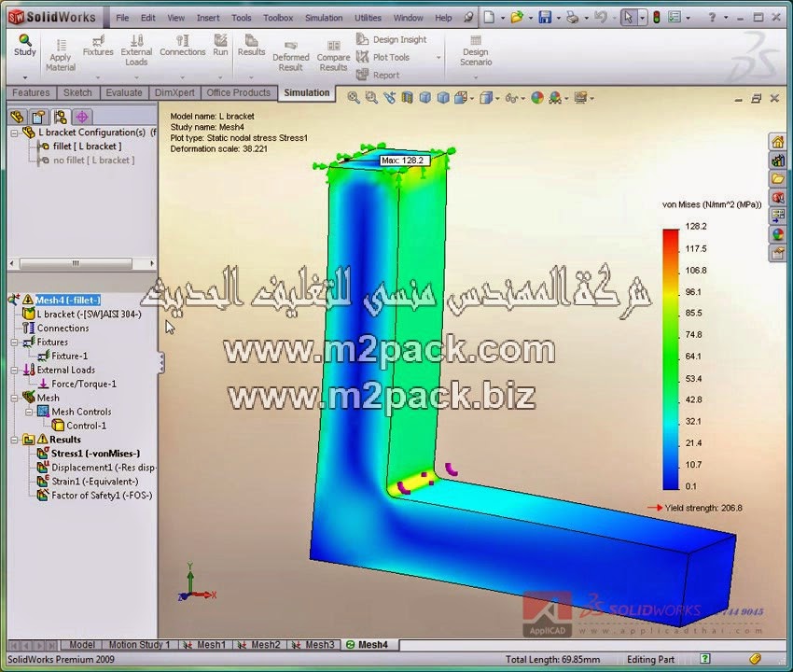This screenshot has width=793, height=672.
Task: Select Fixture-1 in the tree
Action: pos(69,357)
